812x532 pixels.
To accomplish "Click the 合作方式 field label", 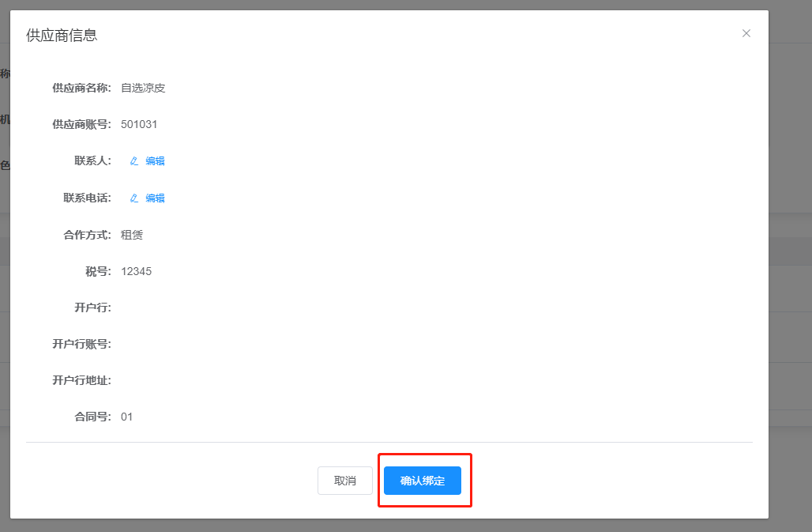I will pyautogui.click(x=87, y=236).
